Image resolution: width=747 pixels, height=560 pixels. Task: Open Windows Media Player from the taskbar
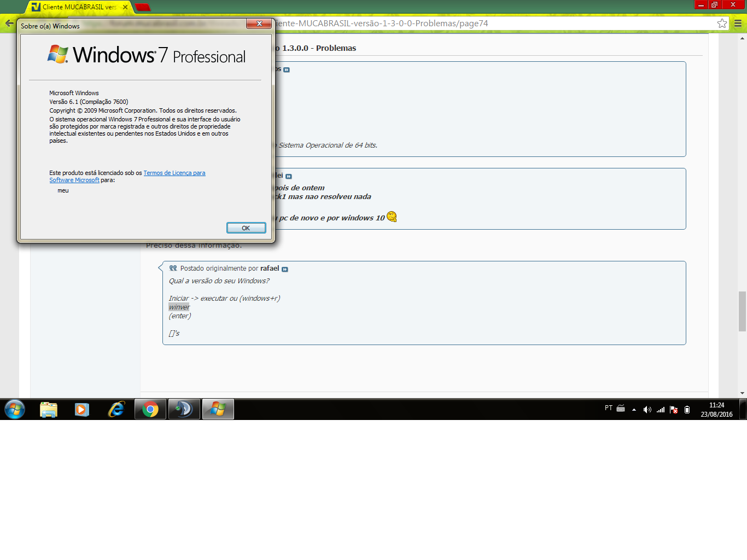coord(82,409)
